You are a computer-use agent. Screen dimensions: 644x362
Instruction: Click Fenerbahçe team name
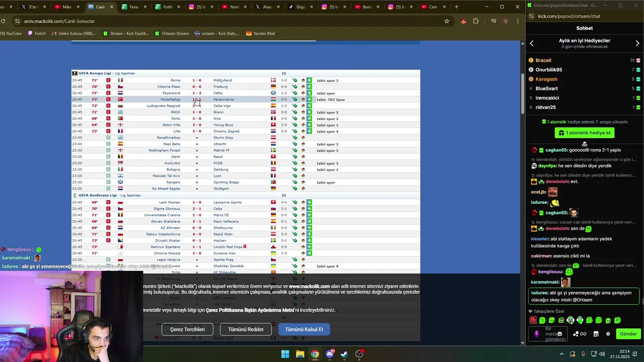(170, 100)
